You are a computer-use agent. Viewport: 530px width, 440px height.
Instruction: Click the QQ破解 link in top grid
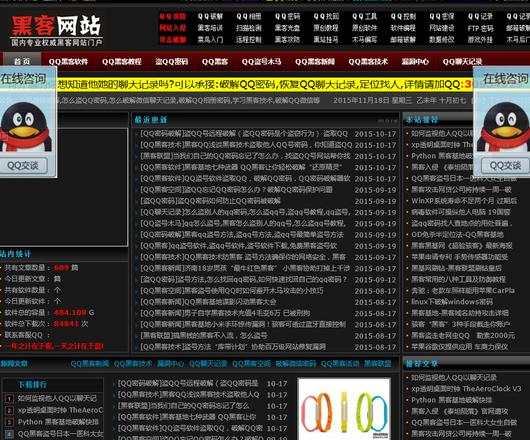(x=210, y=16)
